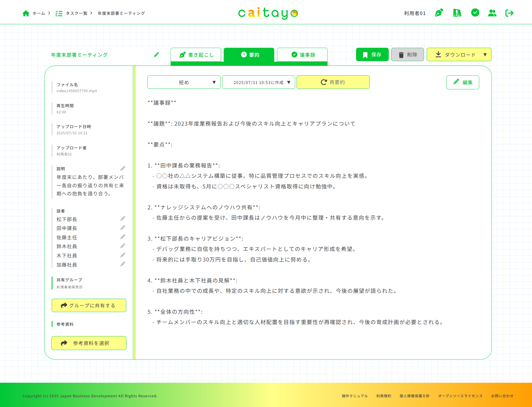This screenshot has width=532, height=407.
Task: Open the users group icon in header
Action: [492, 13]
